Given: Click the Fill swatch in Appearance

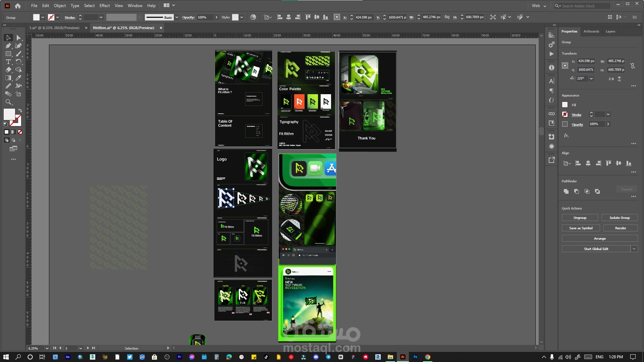Looking at the screenshot, I should tap(565, 105).
